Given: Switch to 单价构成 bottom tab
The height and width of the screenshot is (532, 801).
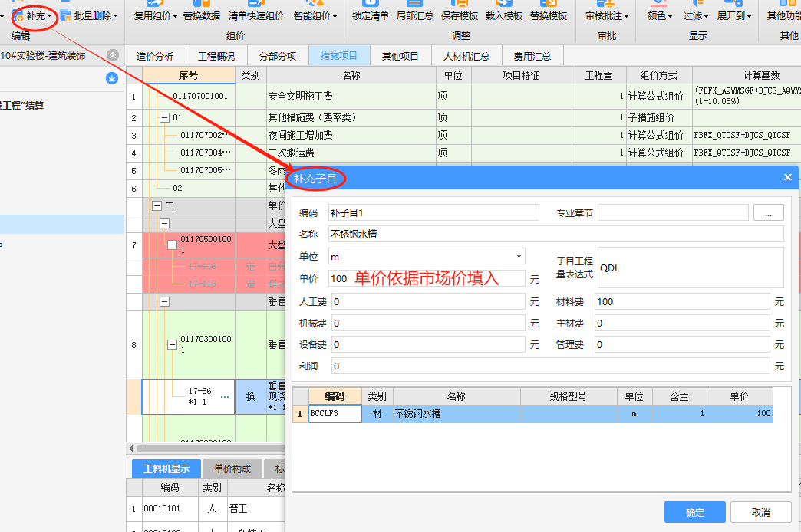Looking at the screenshot, I should click(232, 468).
